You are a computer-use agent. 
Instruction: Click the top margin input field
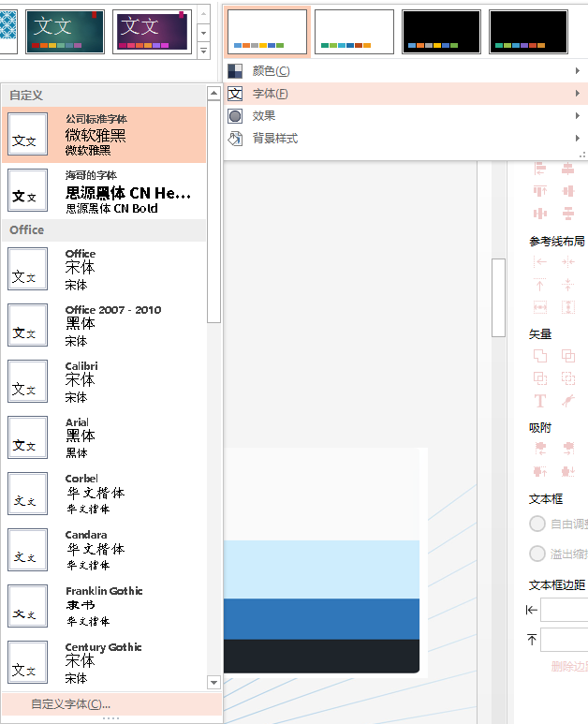565,640
